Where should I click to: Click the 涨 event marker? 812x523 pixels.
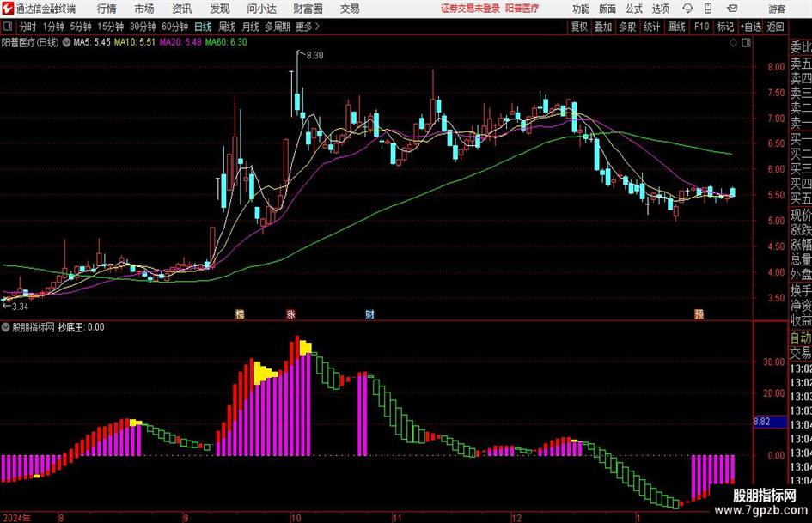pyautogui.click(x=291, y=314)
